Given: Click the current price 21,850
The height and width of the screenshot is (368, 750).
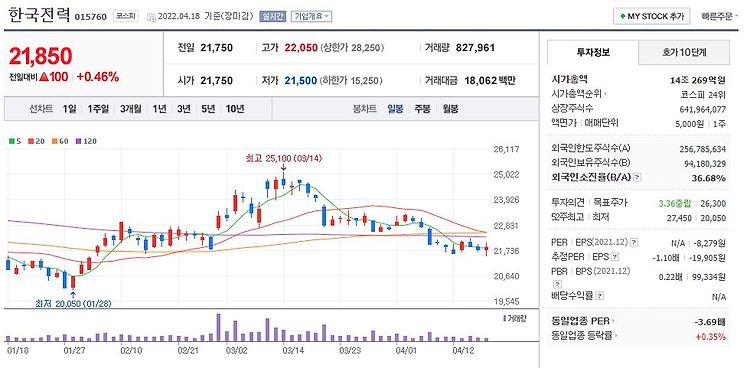Looking at the screenshot, I should pyautogui.click(x=40, y=56).
